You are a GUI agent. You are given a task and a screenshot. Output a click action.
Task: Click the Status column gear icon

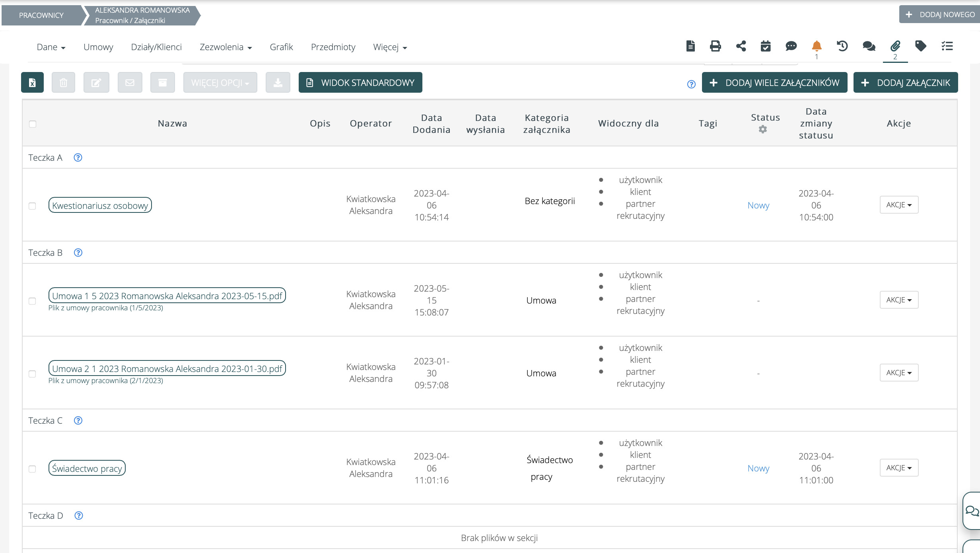(x=762, y=129)
